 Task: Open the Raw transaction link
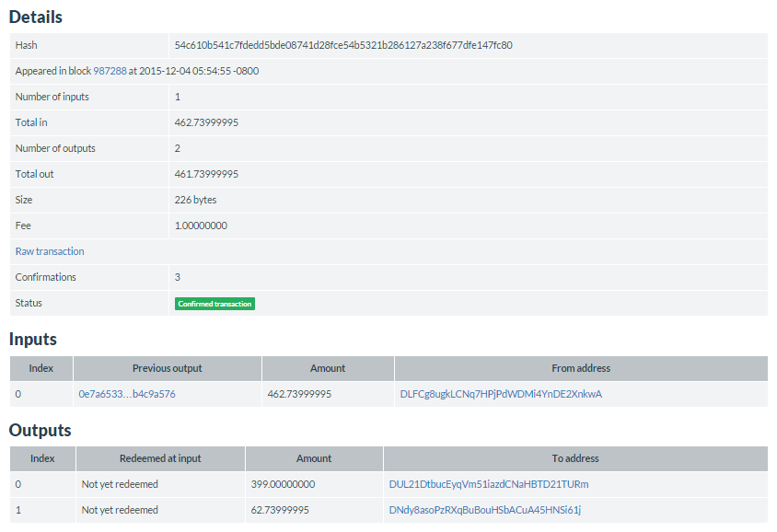pos(50,251)
